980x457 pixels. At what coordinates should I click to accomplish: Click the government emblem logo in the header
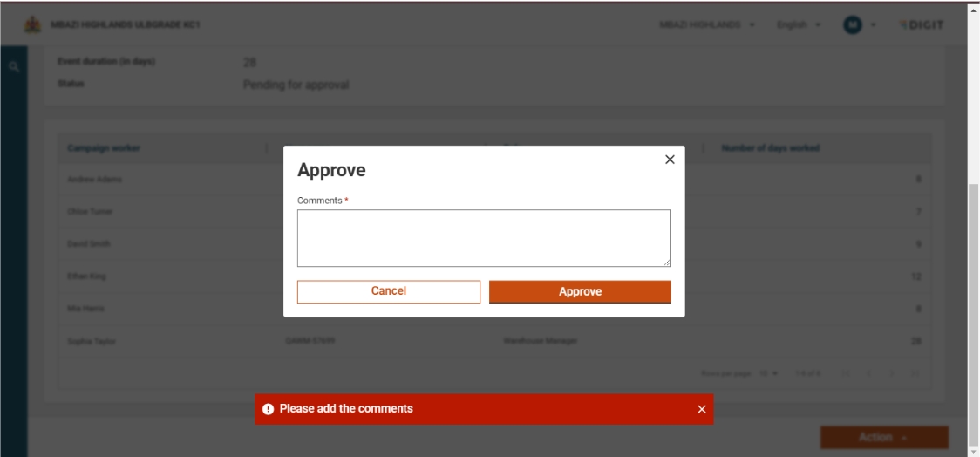33,23
